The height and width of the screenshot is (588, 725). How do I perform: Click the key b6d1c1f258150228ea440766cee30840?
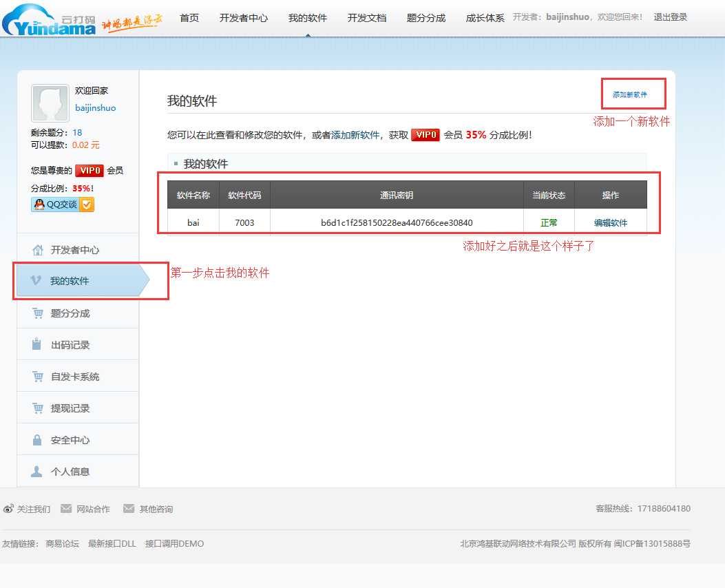tap(397, 223)
